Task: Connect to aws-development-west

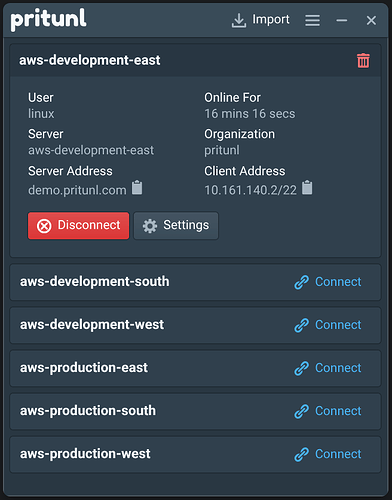Action: click(x=328, y=325)
